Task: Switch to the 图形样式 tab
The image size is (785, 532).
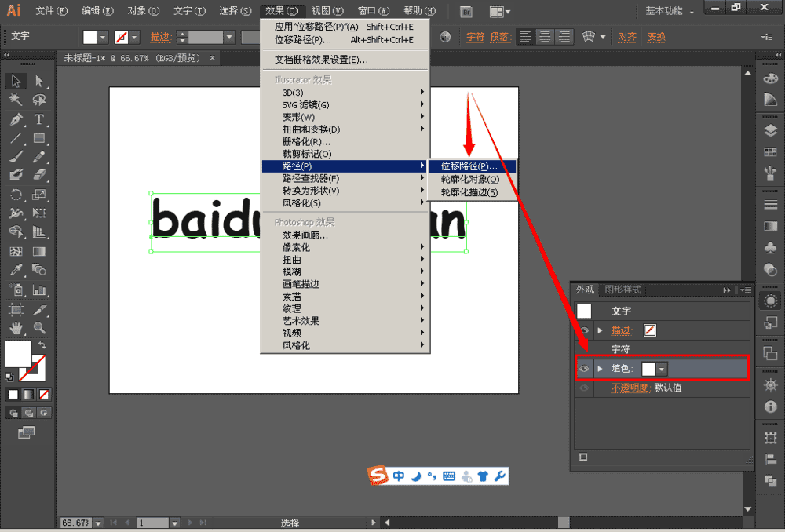Action: pyautogui.click(x=623, y=290)
